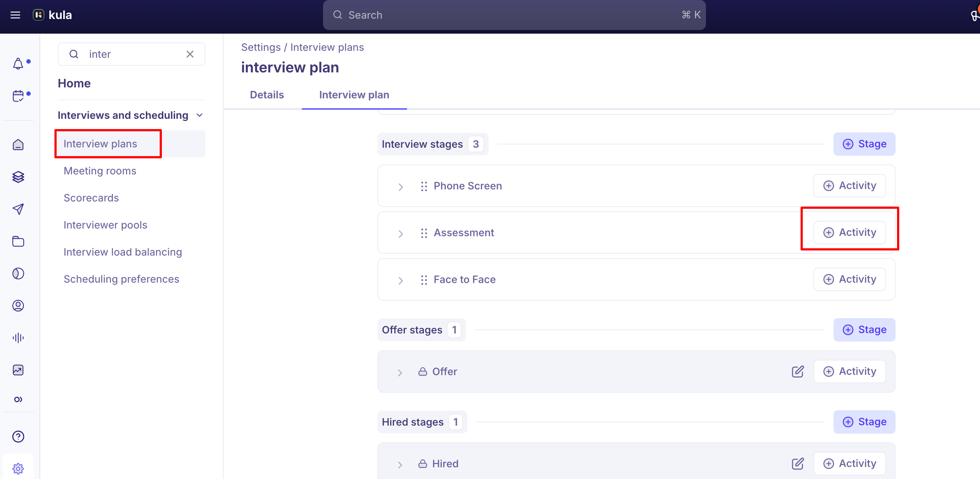Open Interview load balancing settings
Image resolution: width=980 pixels, height=479 pixels.
coord(122,252)
